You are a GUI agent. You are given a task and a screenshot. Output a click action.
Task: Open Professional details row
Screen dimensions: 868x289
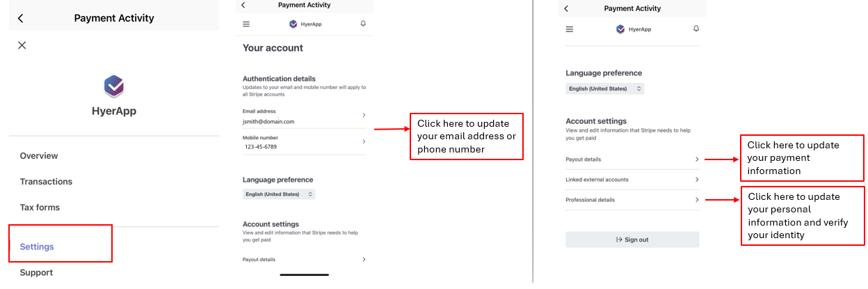[632, 200]
